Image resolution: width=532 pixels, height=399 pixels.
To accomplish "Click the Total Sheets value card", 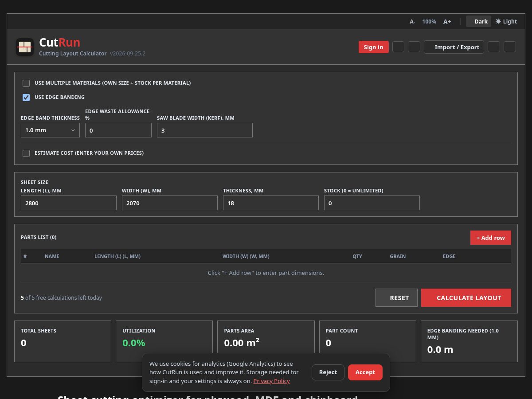I will [63, 341].
